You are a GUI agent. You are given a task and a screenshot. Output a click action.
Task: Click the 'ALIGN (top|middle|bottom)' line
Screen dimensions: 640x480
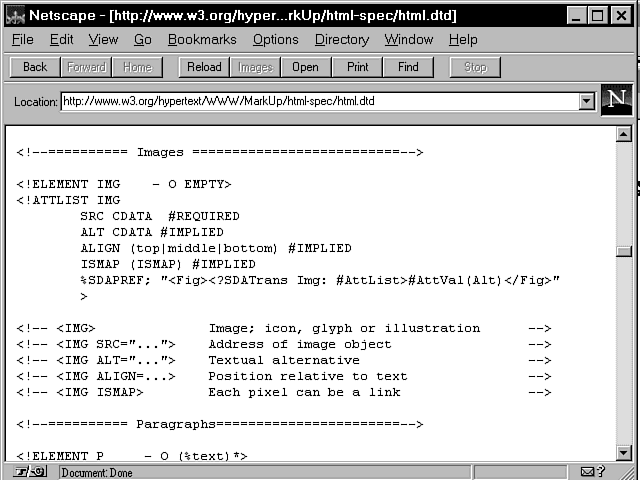[x=216, y=248]
